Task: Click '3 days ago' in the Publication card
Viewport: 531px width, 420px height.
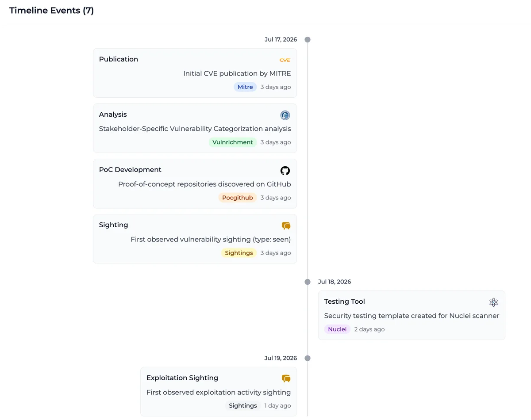Action: (x=276, y=87)
